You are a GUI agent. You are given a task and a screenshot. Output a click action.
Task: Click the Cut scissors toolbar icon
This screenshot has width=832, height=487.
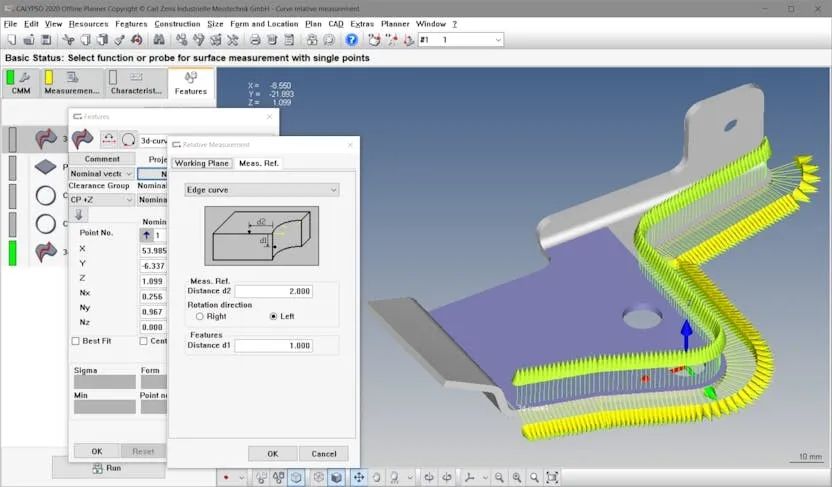coord(68,40)
